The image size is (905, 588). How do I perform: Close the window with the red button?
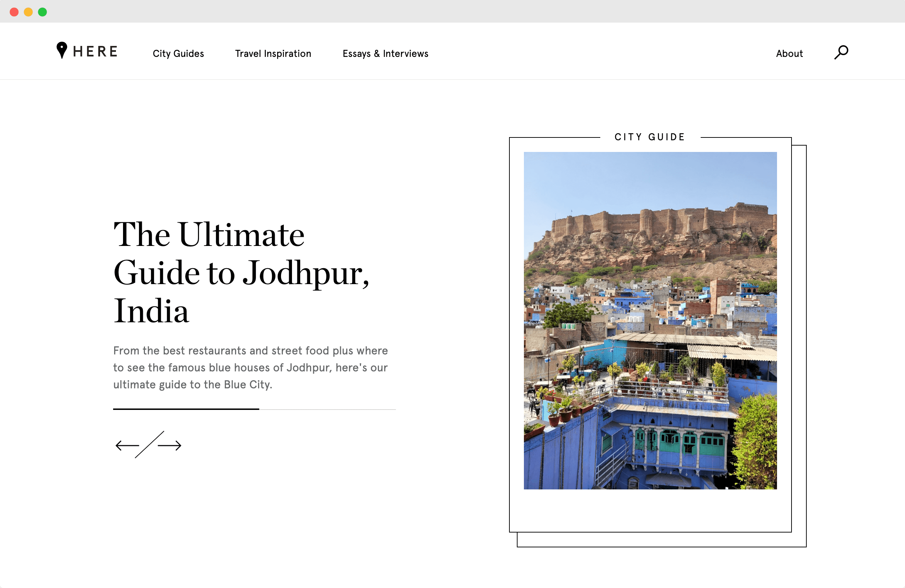(x=14, y=12)
